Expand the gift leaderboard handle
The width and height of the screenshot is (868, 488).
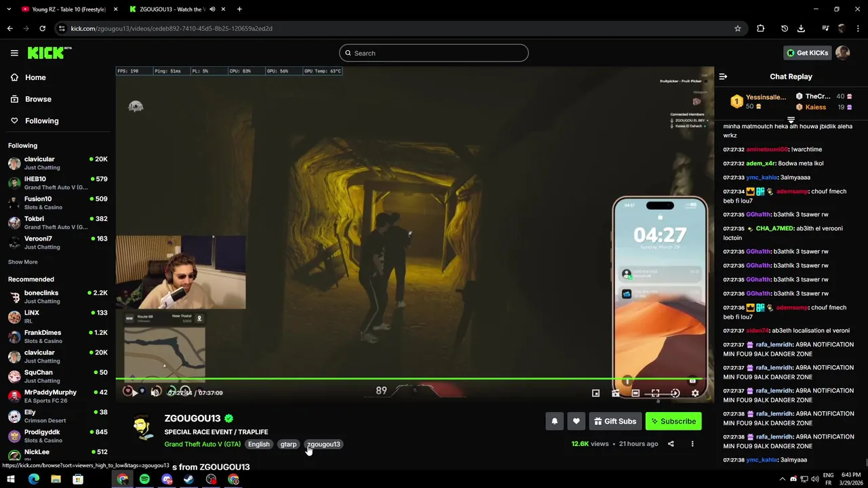[791, 119]
